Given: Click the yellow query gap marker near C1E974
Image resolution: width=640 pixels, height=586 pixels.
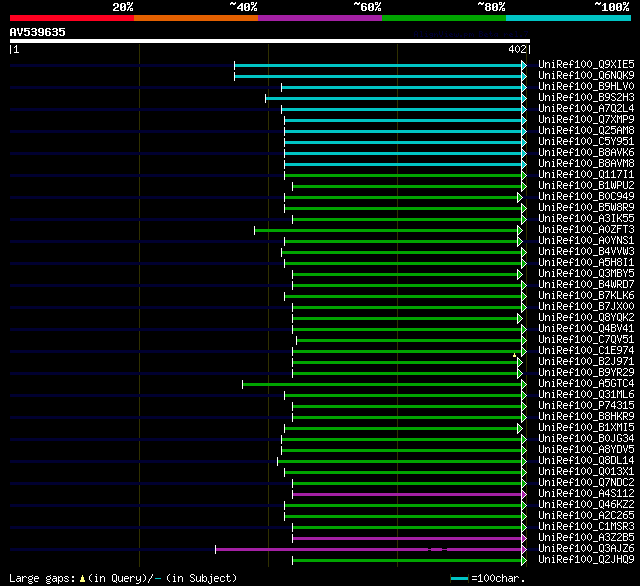Looking at the screenshot, I should 514,355.
